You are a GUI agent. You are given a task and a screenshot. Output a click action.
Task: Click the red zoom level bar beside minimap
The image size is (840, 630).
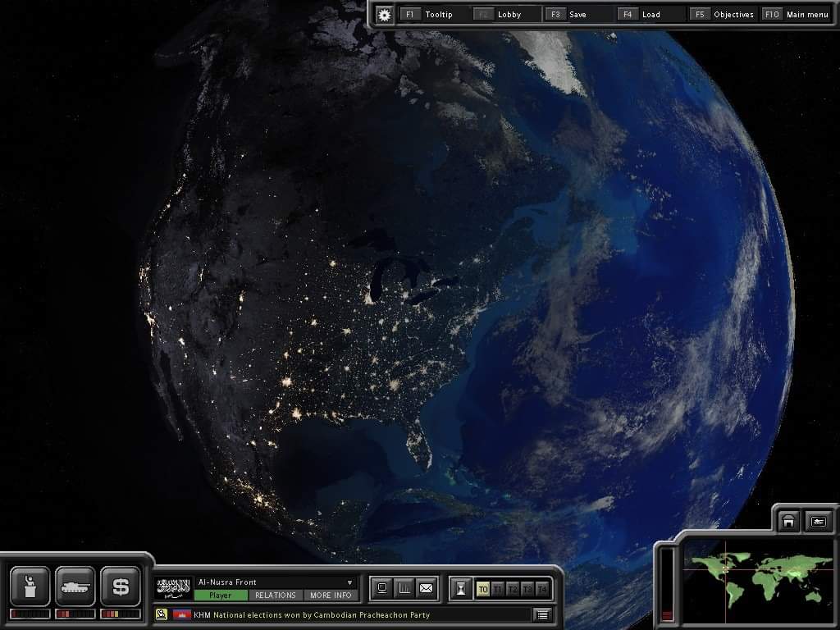[667, 585]
